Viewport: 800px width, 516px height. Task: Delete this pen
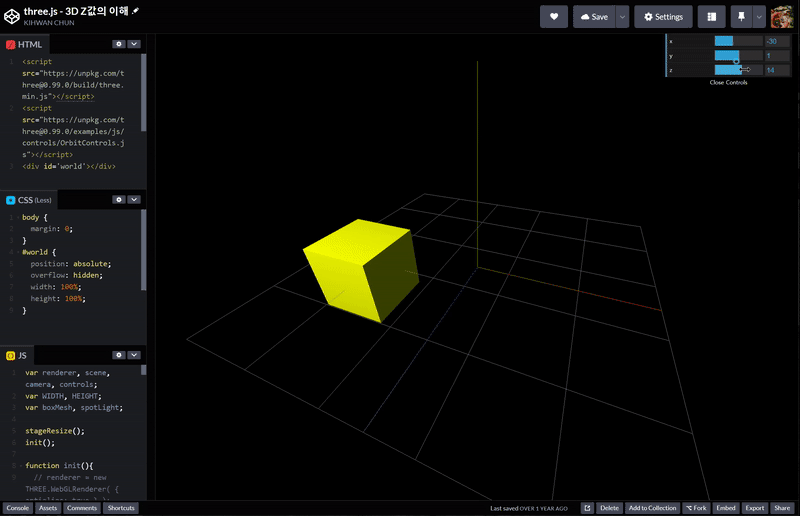(609, 508)
